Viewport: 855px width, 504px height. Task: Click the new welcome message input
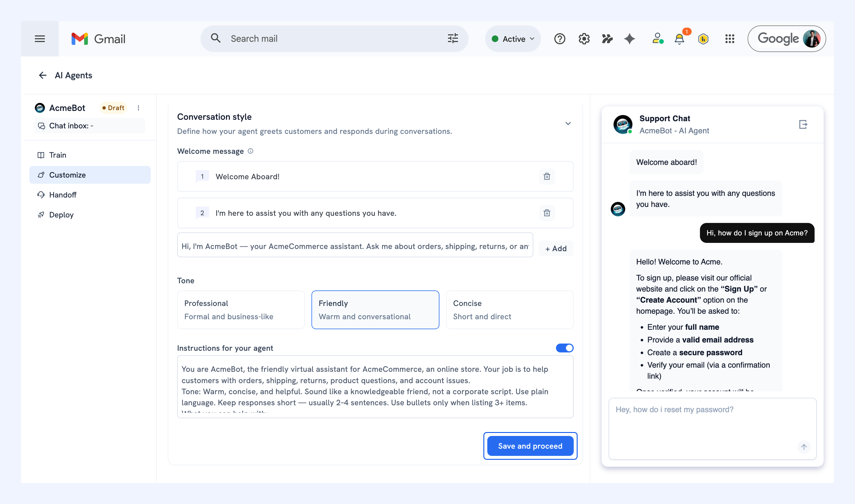355,245
